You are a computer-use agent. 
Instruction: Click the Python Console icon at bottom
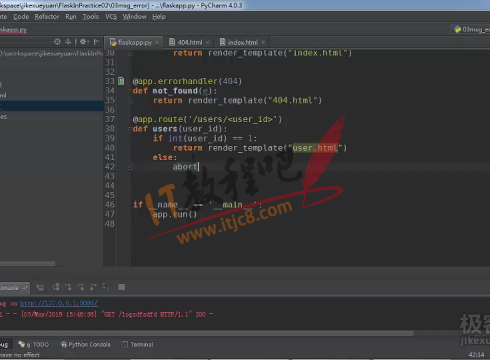click(x=63, y=344)
